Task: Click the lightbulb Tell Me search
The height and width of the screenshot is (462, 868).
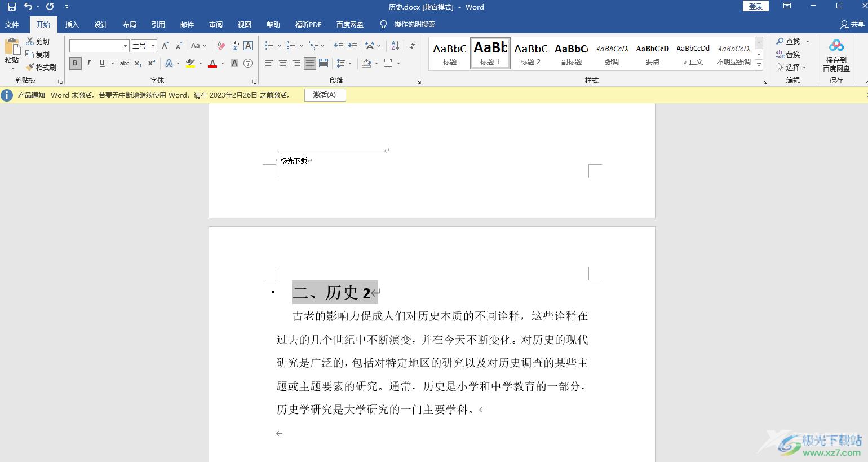Action: (x=383, y=24)
